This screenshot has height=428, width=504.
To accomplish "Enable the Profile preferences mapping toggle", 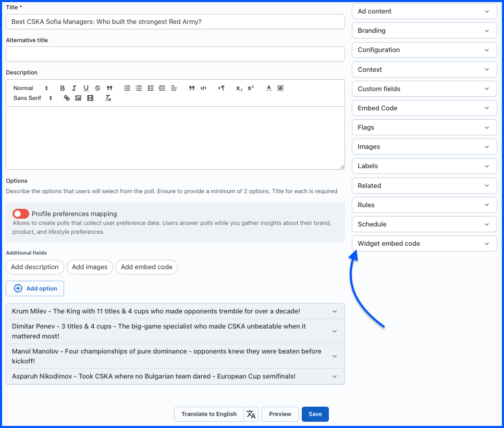I will click(21, 213).
